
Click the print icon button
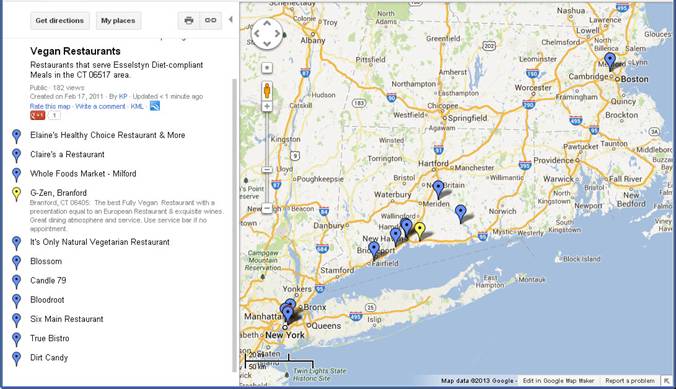click(189, 20)
